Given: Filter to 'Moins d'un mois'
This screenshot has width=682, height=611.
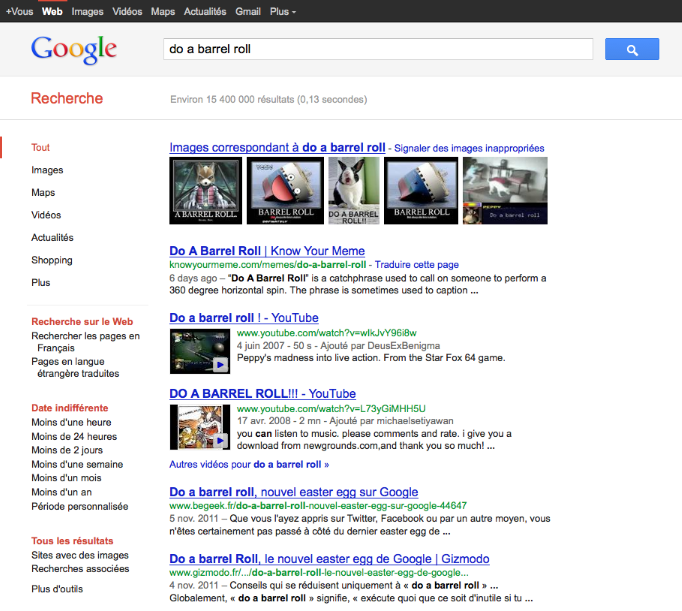Looking at the screenshot, I should tap(66, 478).
